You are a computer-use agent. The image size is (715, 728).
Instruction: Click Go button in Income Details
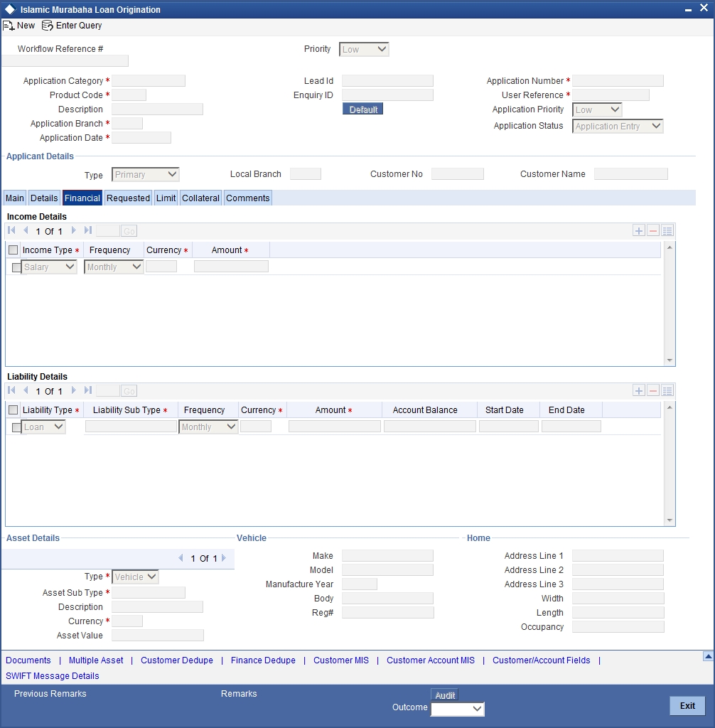point(129,231)
